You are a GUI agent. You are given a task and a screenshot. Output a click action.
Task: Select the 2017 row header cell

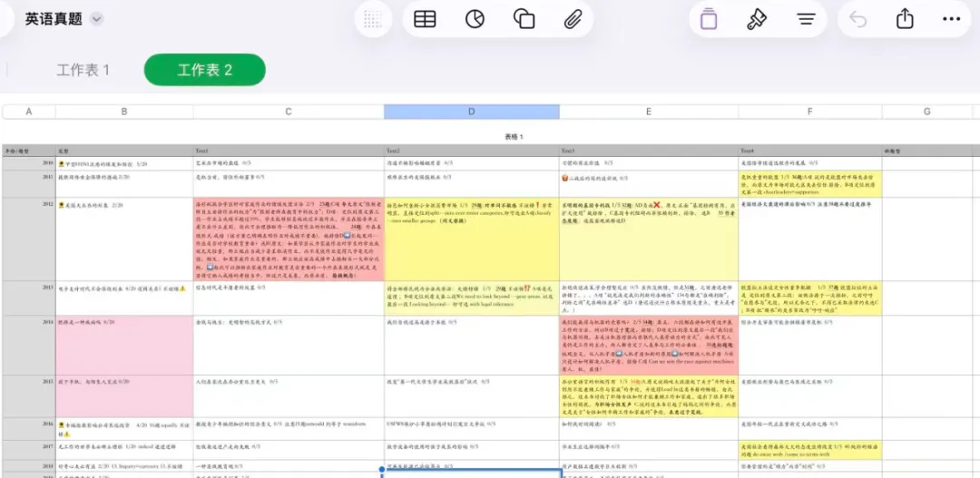pyautogui.click(x=29, y=450)
